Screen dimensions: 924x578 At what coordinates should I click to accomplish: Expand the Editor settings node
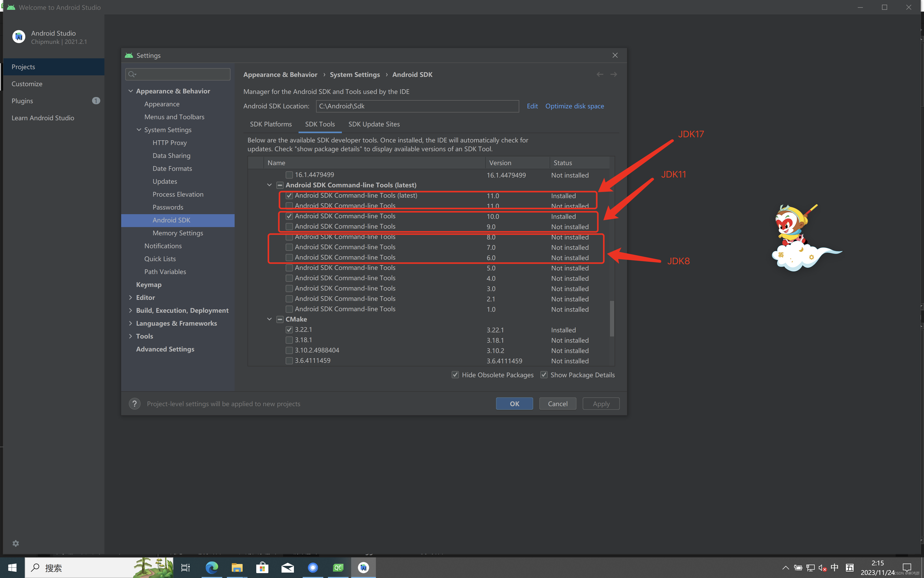tap(130, 298)
